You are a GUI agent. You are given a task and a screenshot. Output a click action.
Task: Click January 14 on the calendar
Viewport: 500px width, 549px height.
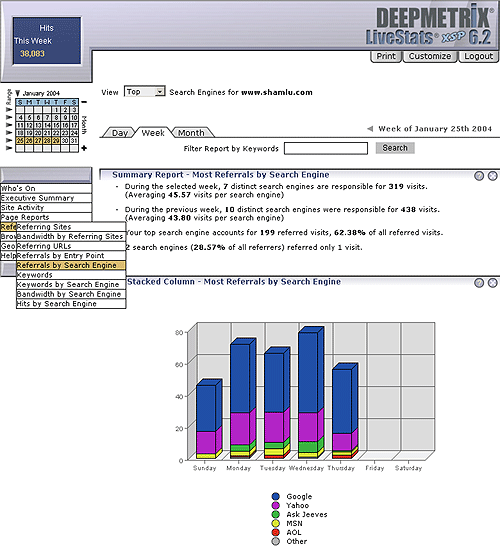point(47,125)
